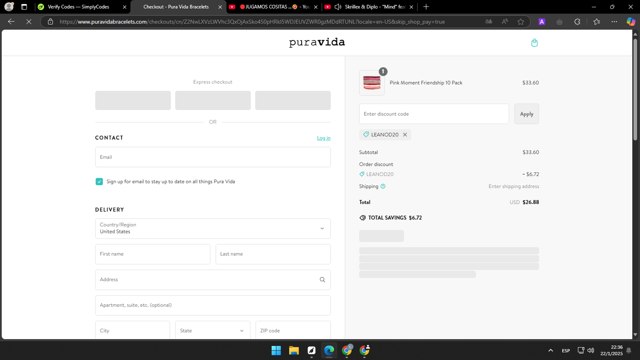Viewport: 640px width, 360px height.
Task: Click the third express checkout button
Action: [293, 100]
